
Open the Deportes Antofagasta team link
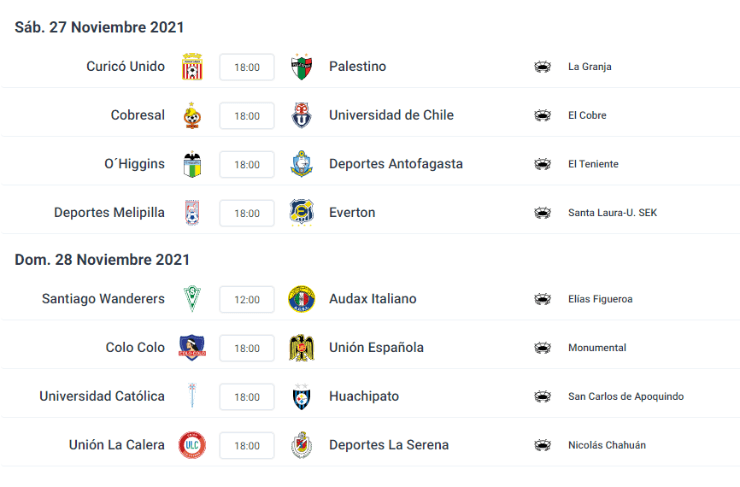tap(396, 164)
